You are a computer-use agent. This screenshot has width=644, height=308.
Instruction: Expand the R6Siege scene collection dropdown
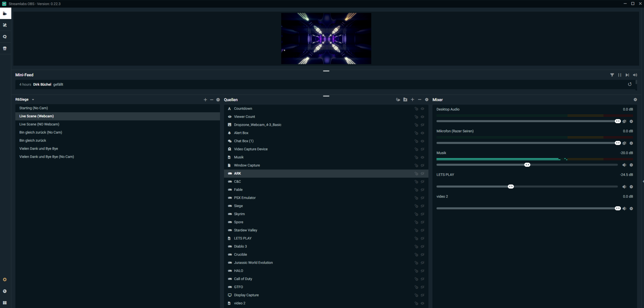33,100
